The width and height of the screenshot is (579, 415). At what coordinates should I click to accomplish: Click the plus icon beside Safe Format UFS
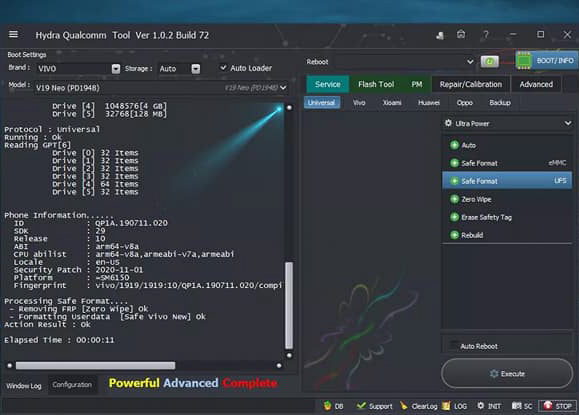[454, 181]
